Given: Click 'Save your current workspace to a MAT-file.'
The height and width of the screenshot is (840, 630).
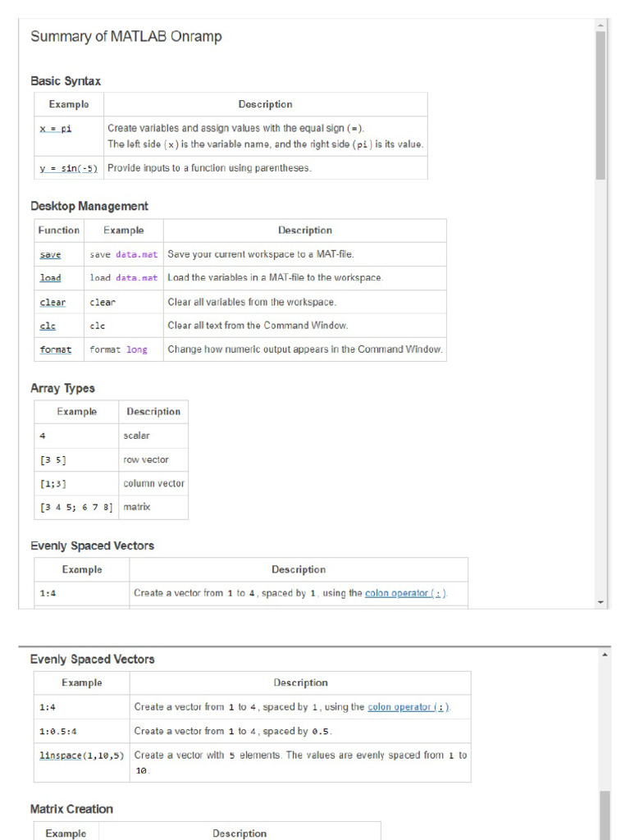Looking at the screenshot, I should click(260, 254).
